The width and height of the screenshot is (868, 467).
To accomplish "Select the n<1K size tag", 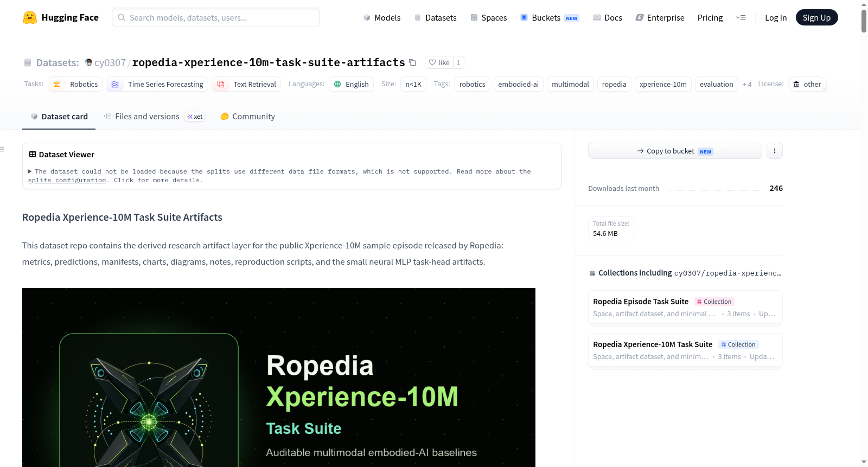I will (x=413, y=84).
